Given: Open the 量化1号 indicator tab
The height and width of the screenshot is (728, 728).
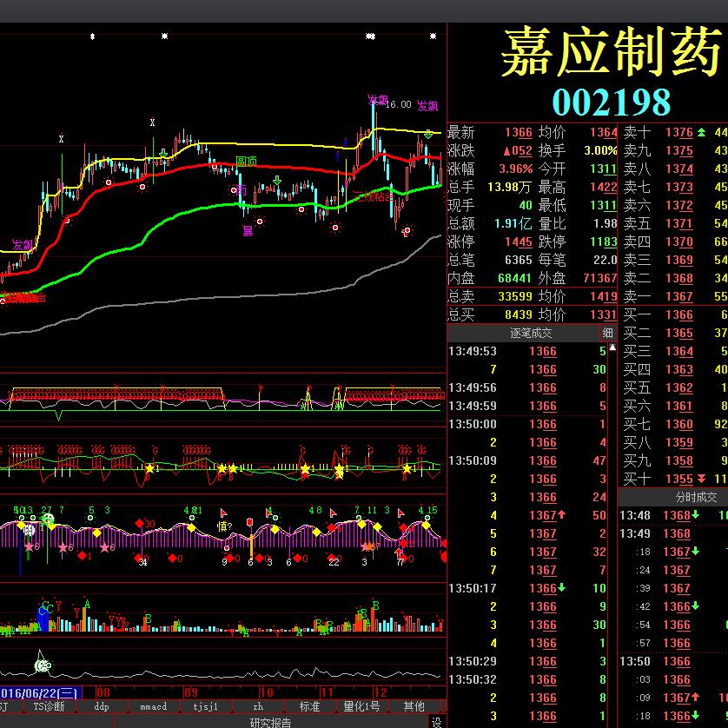Looking at the screenshot, I should click(x=361, y=706).
